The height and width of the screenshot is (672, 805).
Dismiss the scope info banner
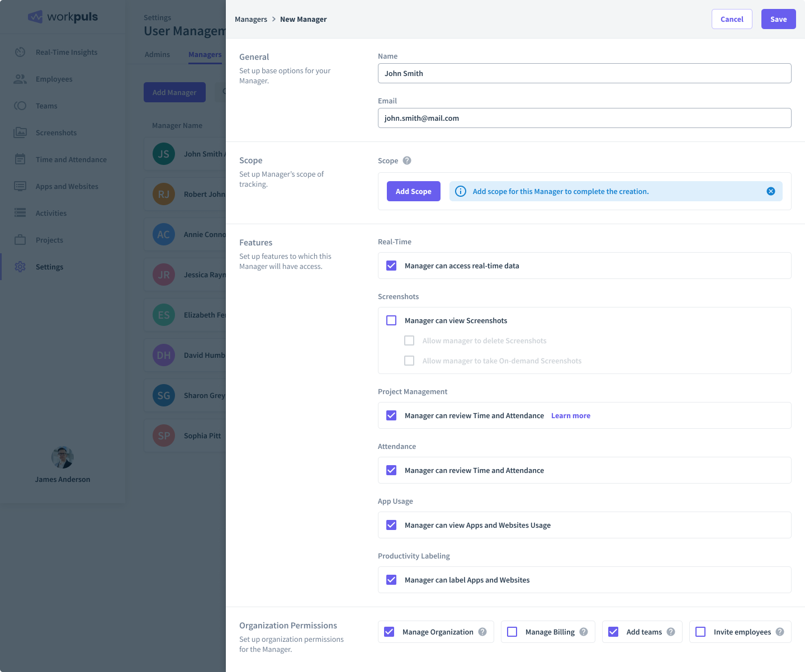pyautogui.click(x=771, y=191)
